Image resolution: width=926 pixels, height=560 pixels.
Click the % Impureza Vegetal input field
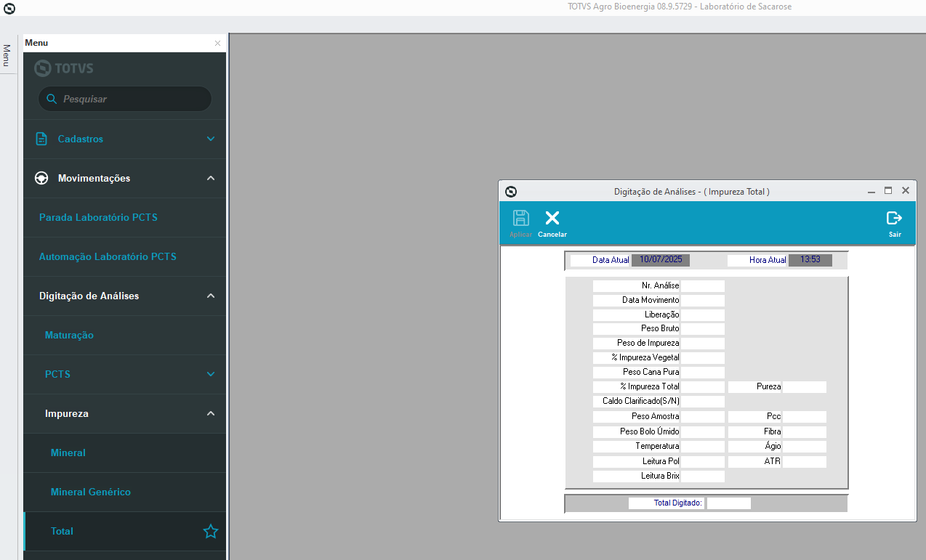click(x=703, y=358)
